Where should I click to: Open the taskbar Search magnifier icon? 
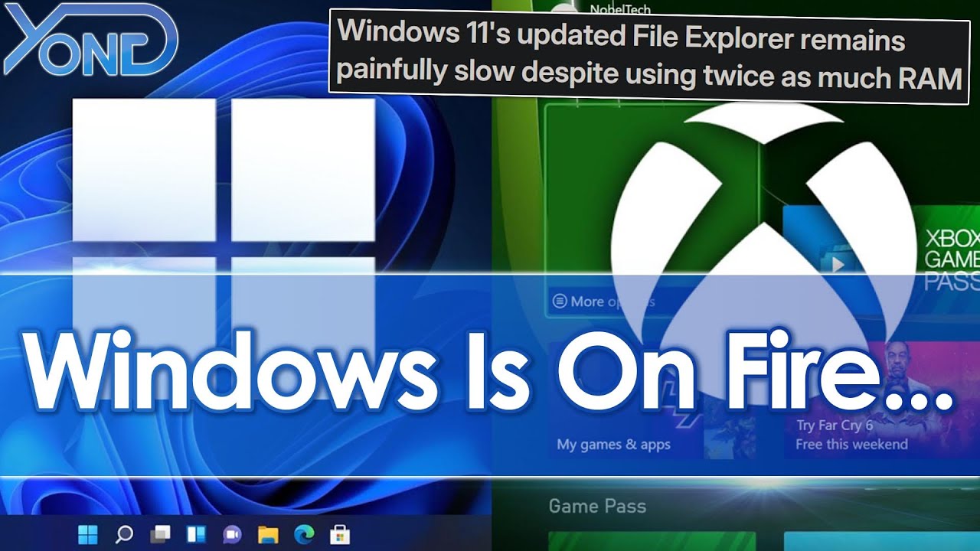(x=124, y=533)
